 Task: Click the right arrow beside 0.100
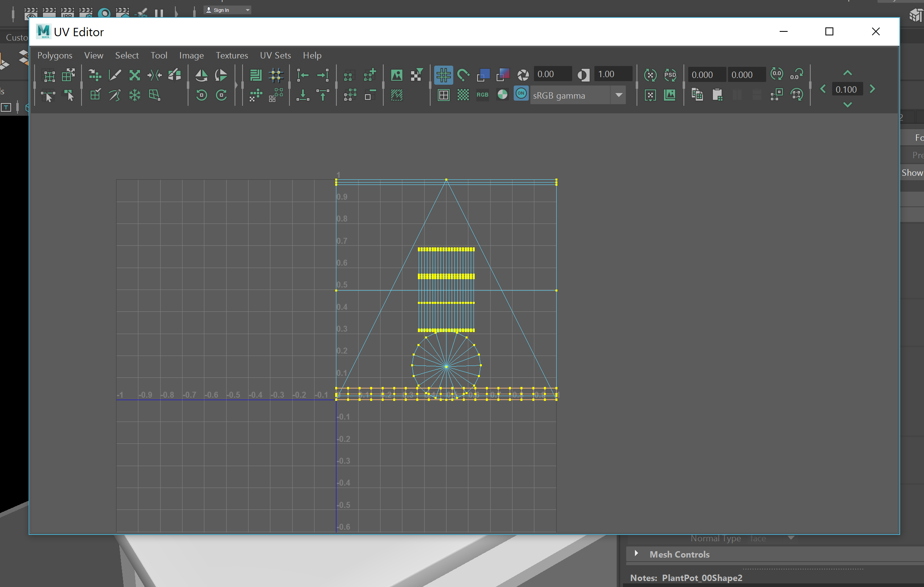(x=873, y=89)
